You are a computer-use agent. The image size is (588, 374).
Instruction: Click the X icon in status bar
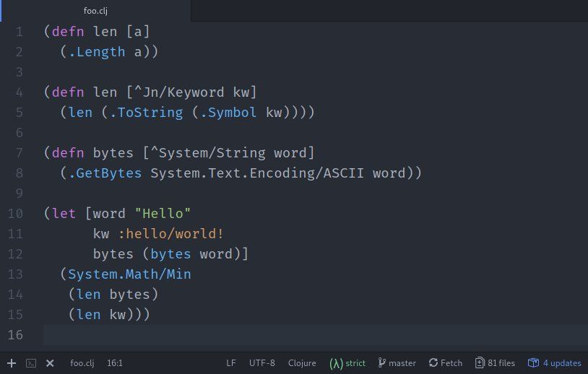[x=51, y=363]
